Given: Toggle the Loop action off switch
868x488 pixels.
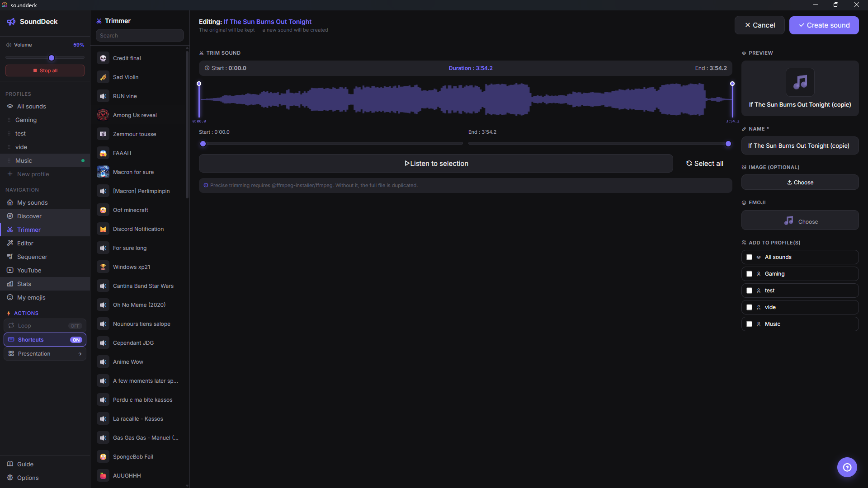Looking at the screenshot, I should pyautogui.click(x=75, y=326).
